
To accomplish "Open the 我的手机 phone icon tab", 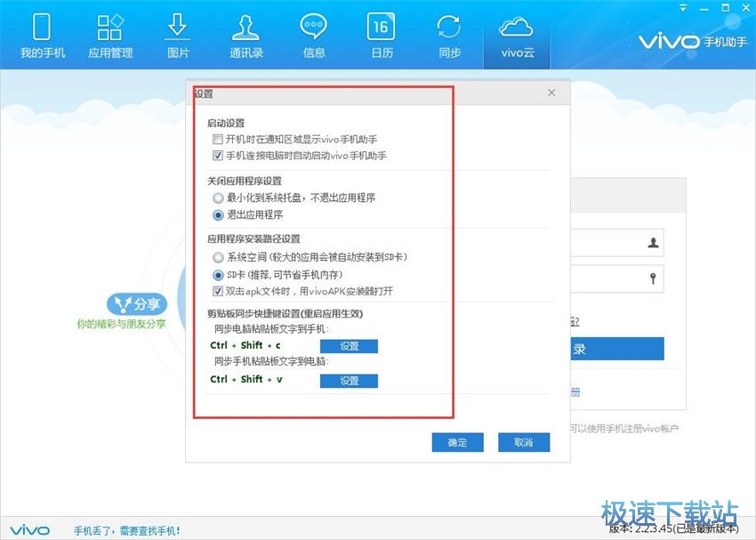I will point(42,36).
